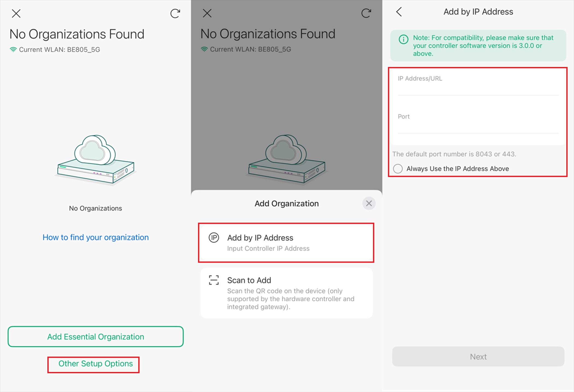Choose Scan to Add option
574x392 pixels.
pos(286,293)
